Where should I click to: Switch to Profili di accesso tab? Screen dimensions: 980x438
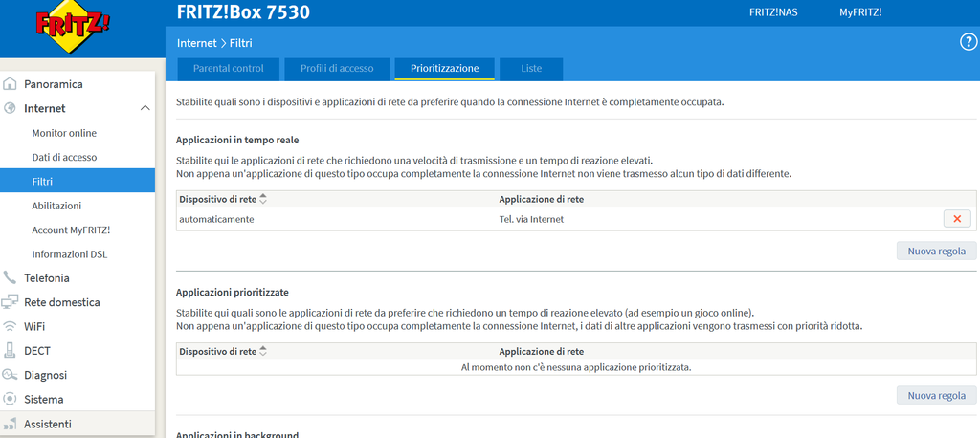[x=337, y=69]
